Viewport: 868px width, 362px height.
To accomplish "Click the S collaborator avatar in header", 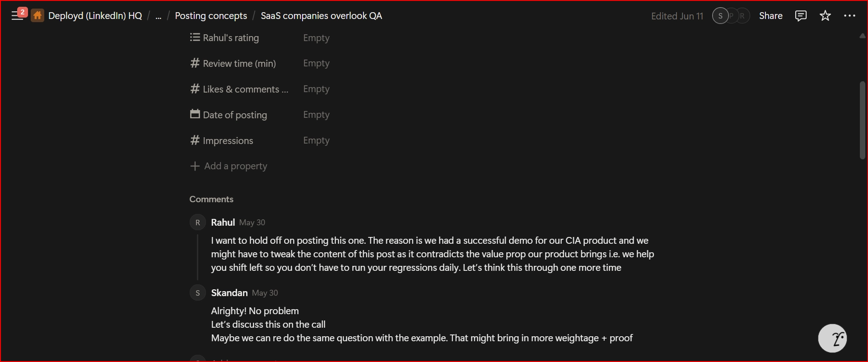I will 720,16.
